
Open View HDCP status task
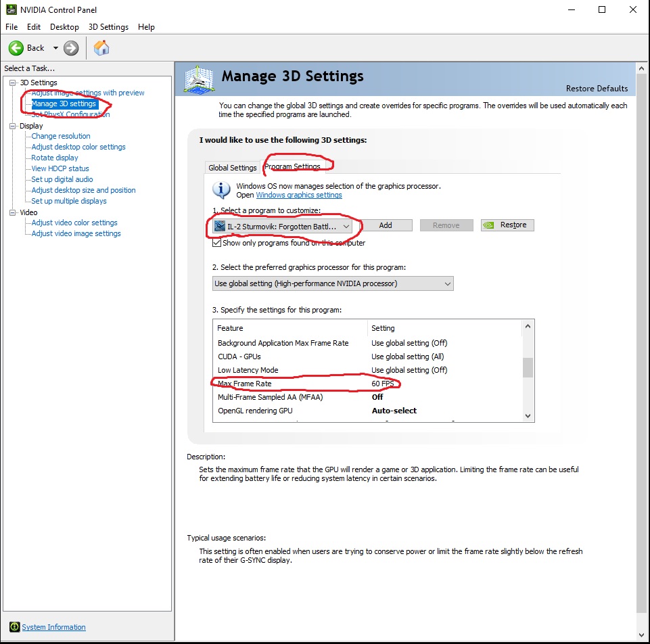pyautogui.click(x=60, y=168)
